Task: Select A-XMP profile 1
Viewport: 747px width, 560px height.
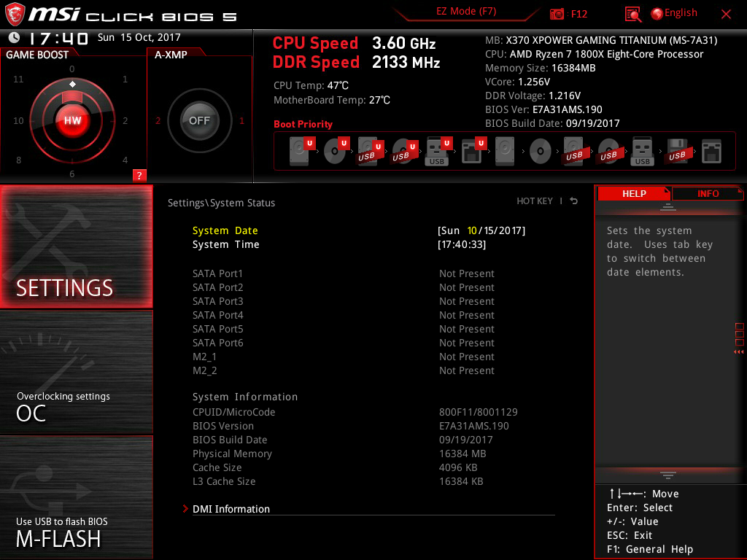Action: 241,120
